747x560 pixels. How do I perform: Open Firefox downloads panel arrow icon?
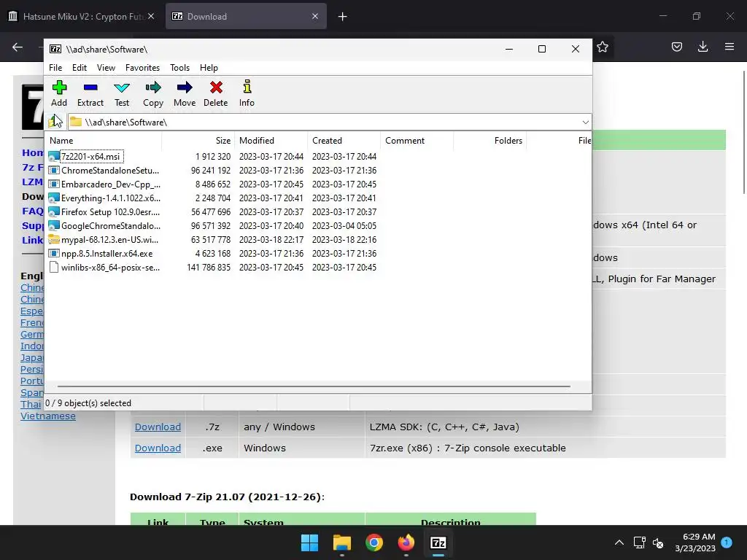click(703, 47)
